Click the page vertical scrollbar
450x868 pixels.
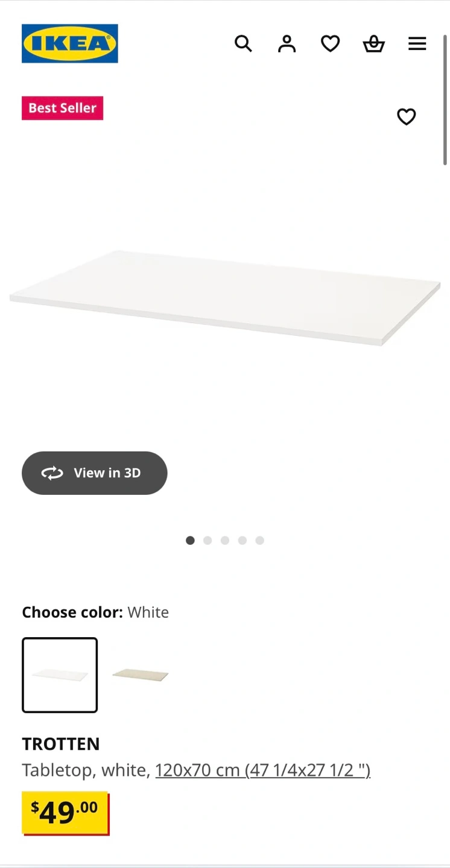coord(445,99)
